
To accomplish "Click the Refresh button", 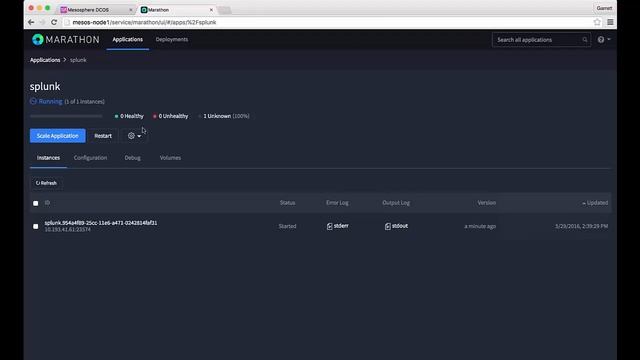I will (46, 183).
